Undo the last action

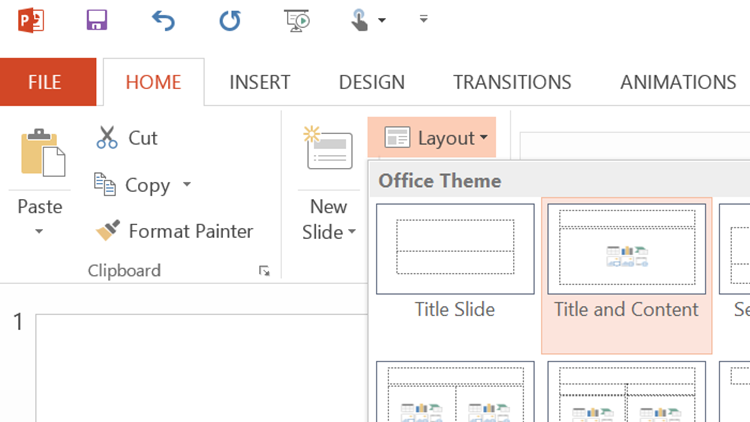coord(164,20)
